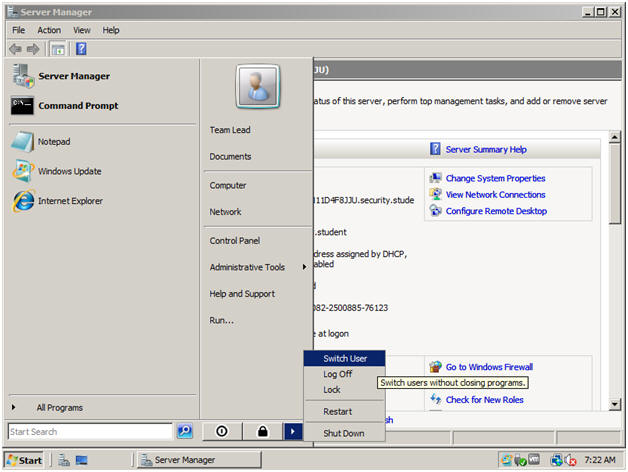Select Shut Down from the menu
628x472 pixels.
click(344, 433)
